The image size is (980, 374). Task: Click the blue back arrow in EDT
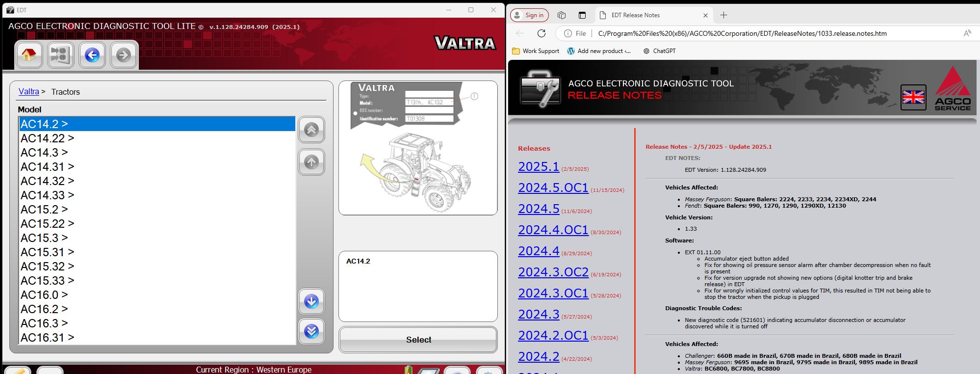92,54
